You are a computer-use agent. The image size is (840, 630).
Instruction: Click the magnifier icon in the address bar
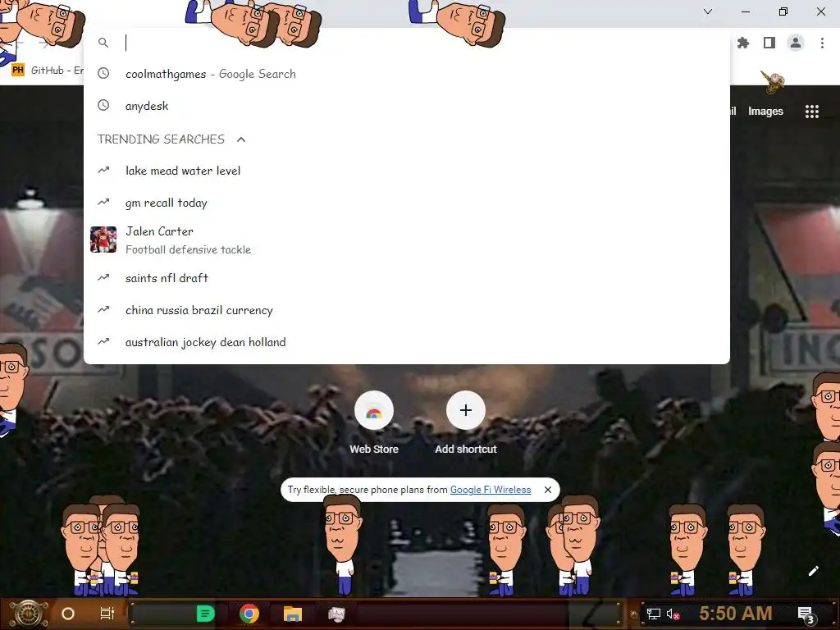click(103, 43)
